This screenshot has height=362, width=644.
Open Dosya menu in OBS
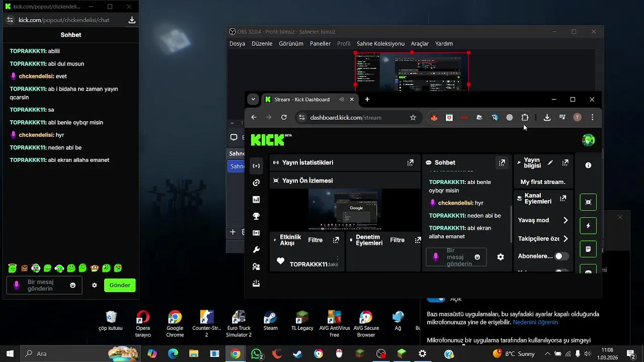237,44
